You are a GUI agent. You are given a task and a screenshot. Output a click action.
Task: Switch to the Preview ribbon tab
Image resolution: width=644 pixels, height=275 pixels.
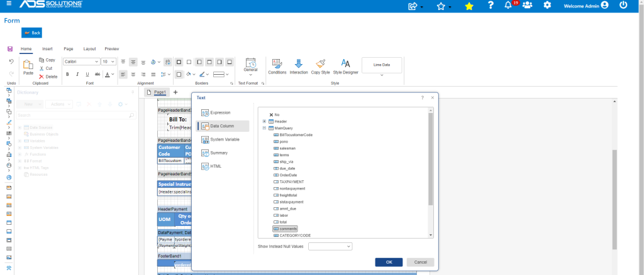pyautogui.click(x=112, y=49)
